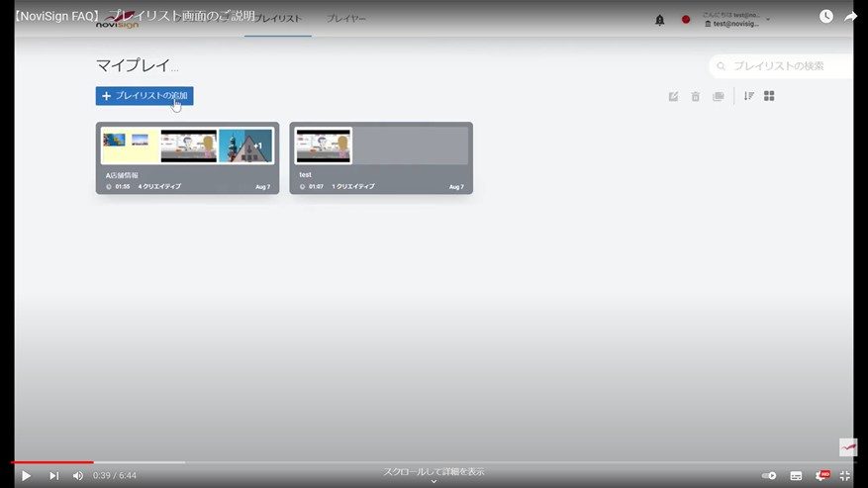
Task: Mute the video volume
Action: (x=78, y=475)
